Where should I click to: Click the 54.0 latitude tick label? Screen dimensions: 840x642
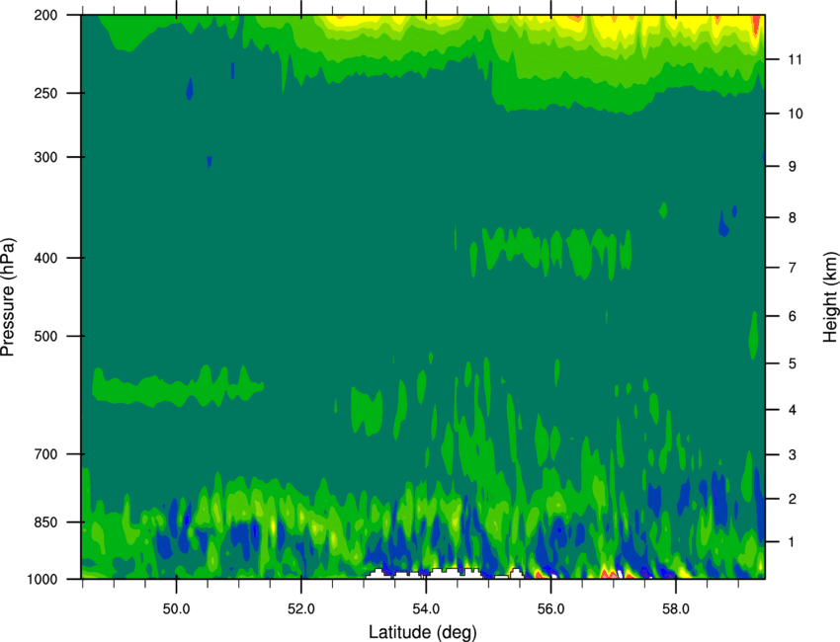coord(427,609)
